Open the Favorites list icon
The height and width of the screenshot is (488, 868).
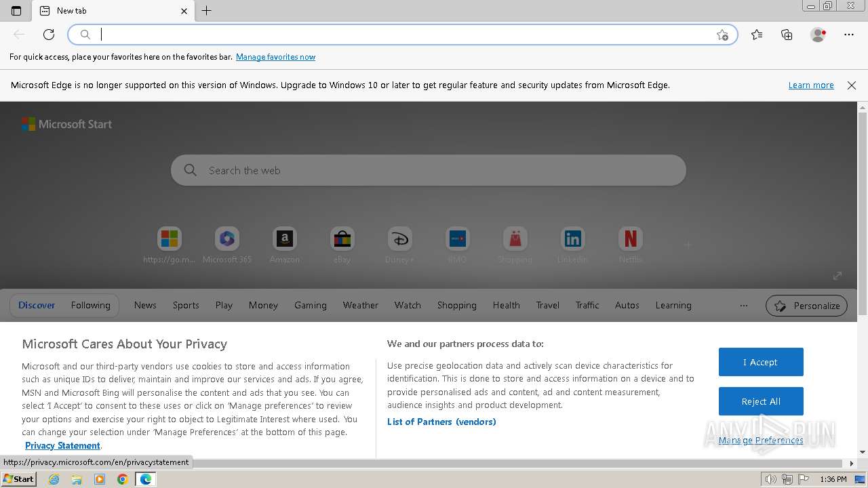[x=757, y=35]
